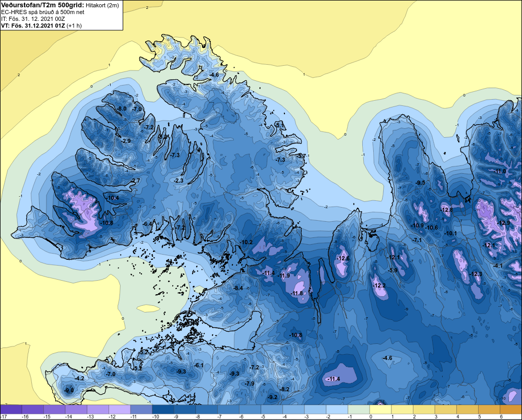The image size is (522, 420).
Task: Click the -10.9 temperature label
Action: 418,225
